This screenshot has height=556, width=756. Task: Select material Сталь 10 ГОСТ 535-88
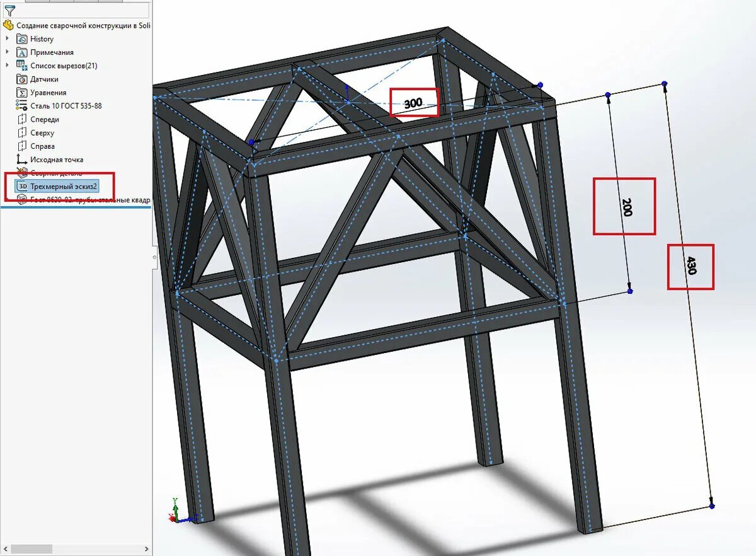tap(66, 106)
